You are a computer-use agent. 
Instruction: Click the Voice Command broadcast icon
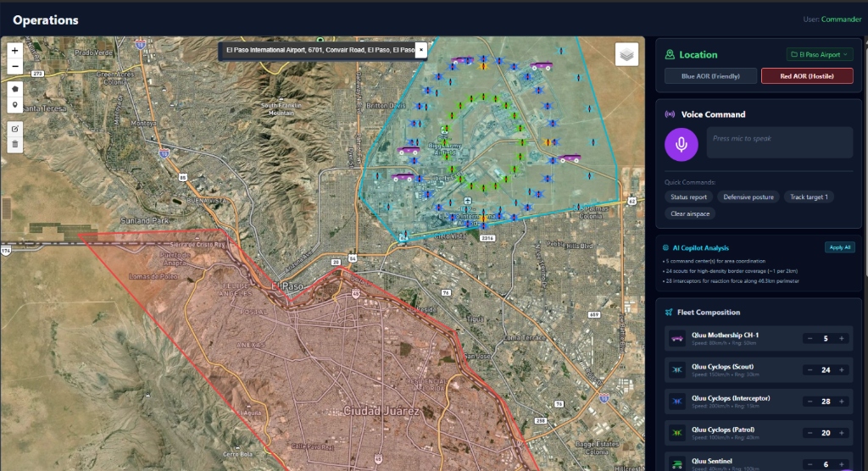pos(670,114)
